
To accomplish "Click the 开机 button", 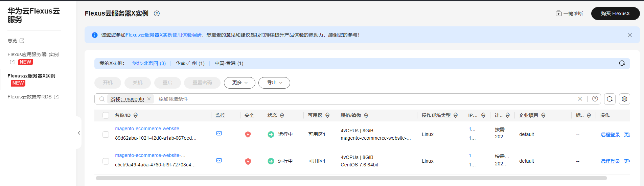I will point(108,83).
